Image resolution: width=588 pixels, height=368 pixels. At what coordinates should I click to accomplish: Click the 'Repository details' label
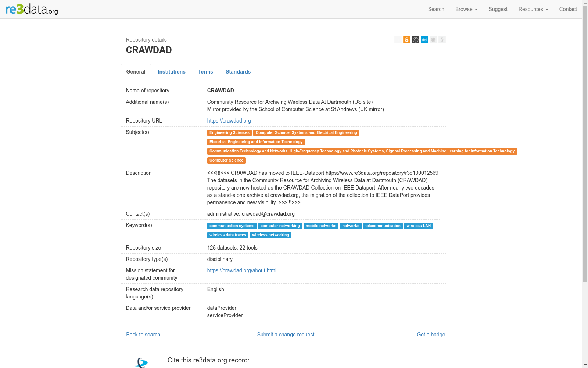point(146,40)
